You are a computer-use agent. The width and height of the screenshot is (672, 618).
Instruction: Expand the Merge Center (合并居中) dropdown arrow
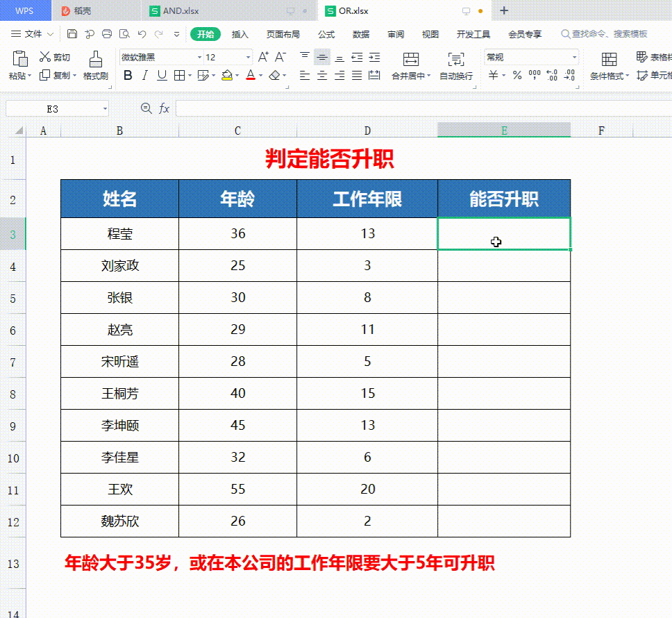pos(428,76)
